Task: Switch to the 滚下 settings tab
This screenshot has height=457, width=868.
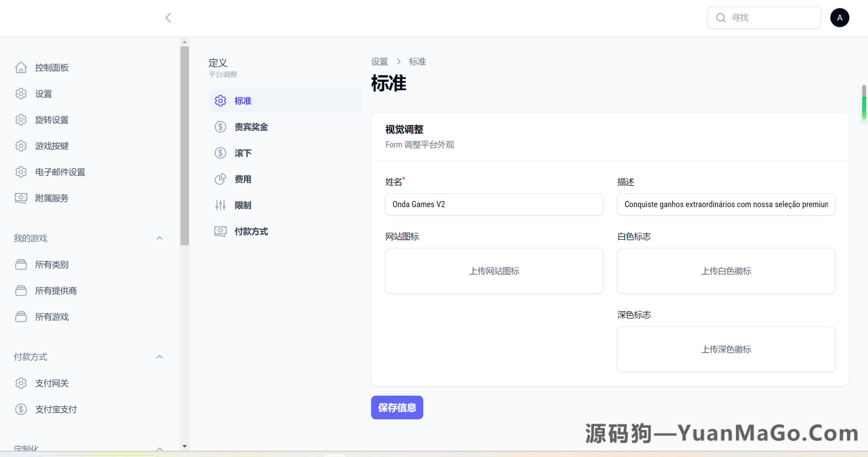Action: [x=243, y=153]
